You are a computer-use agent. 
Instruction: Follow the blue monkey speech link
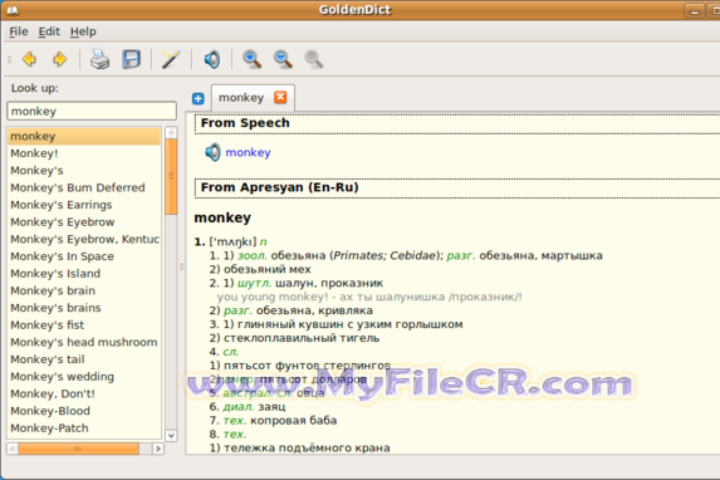pos(248,152)
